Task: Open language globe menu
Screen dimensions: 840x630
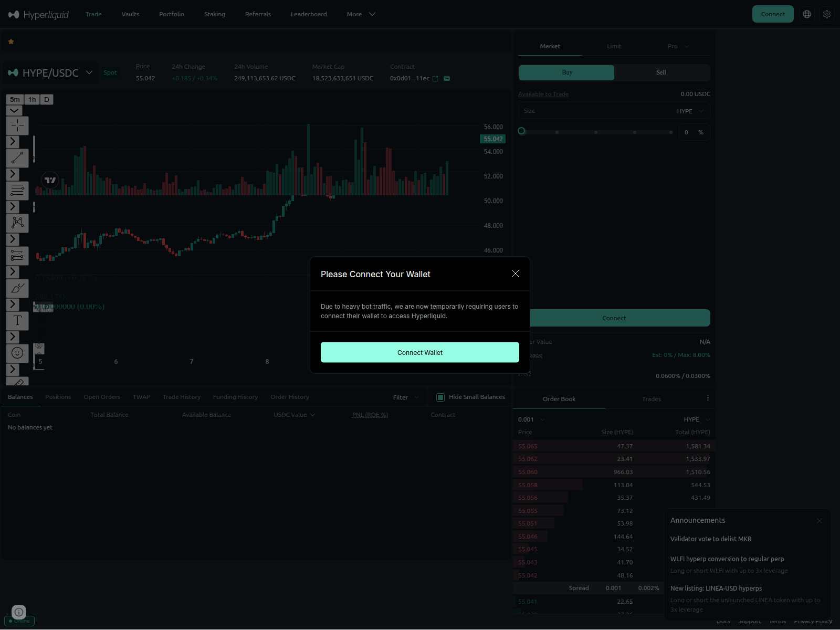Action: point(807,14)
